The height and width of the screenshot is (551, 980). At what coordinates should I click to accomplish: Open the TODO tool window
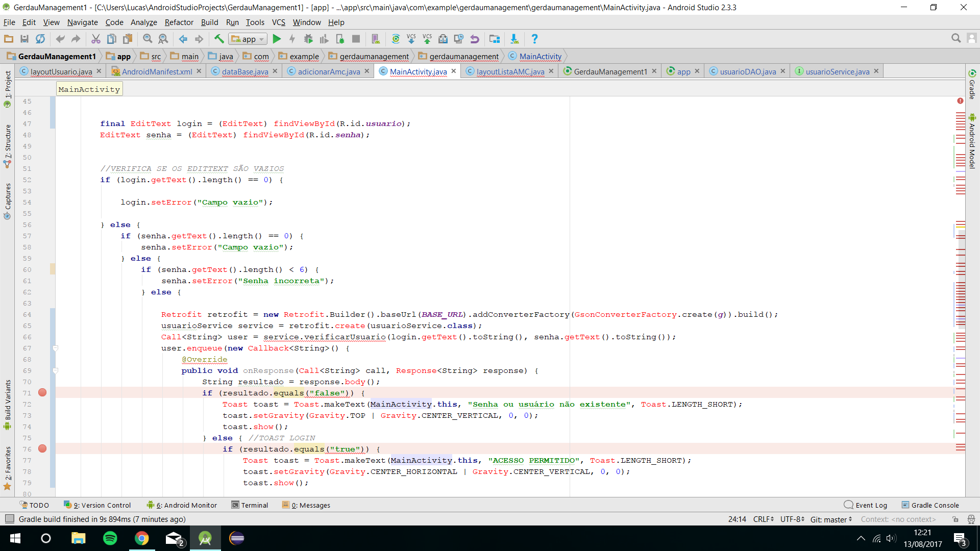[34, 505]
